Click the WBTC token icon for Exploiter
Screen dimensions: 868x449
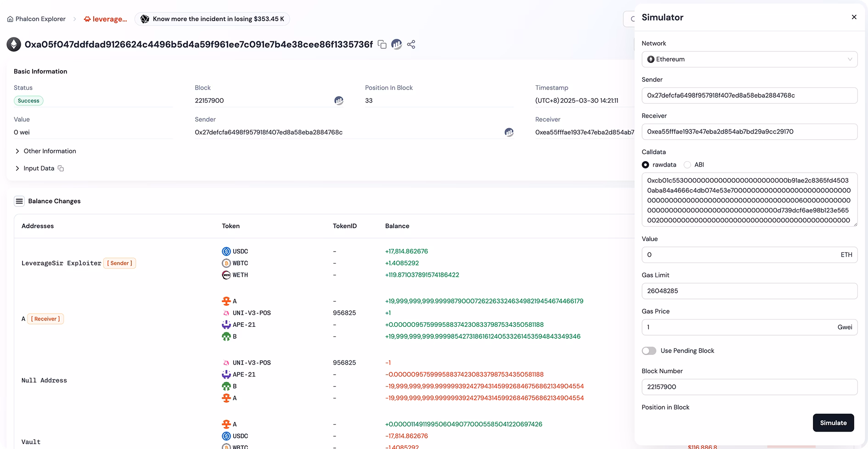pos(226,263)
